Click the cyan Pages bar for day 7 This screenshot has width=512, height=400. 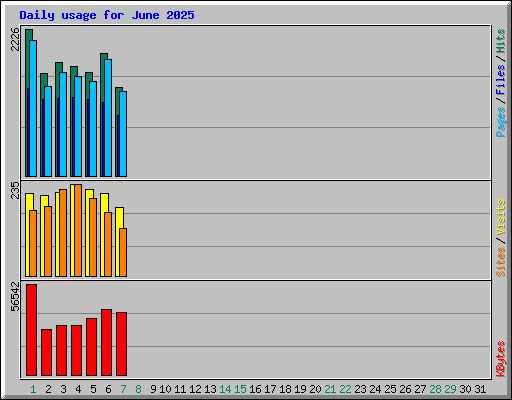pos(123,134)
